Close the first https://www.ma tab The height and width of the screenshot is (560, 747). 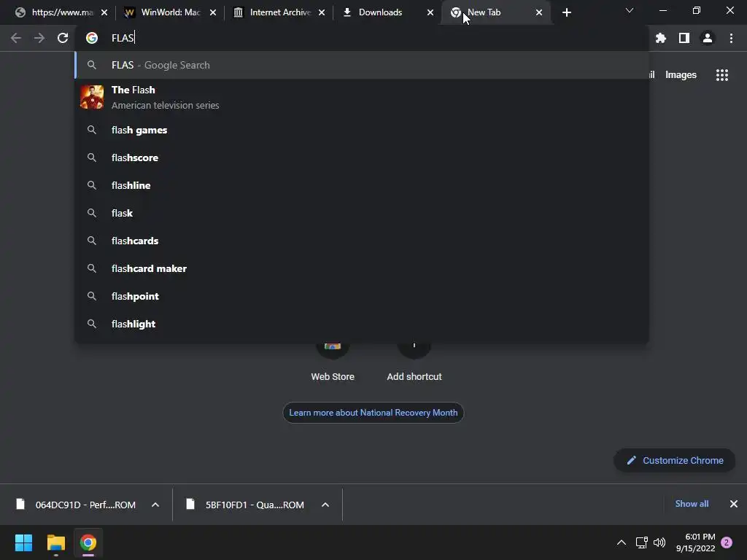(x=104, y=12)
